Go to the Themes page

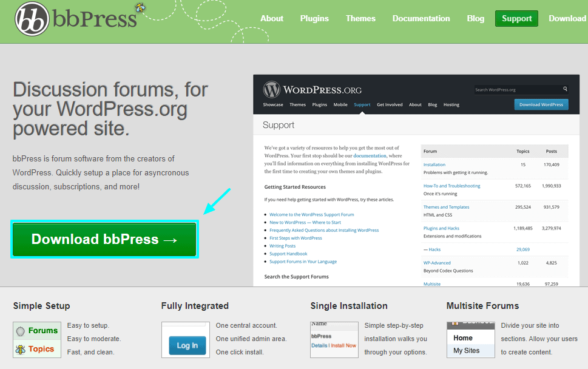click(360, 18)
